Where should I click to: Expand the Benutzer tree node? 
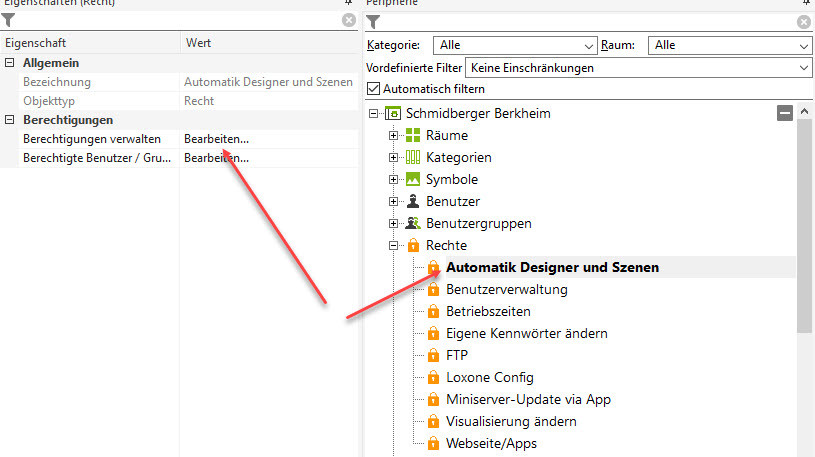click(x=393, y=202)
